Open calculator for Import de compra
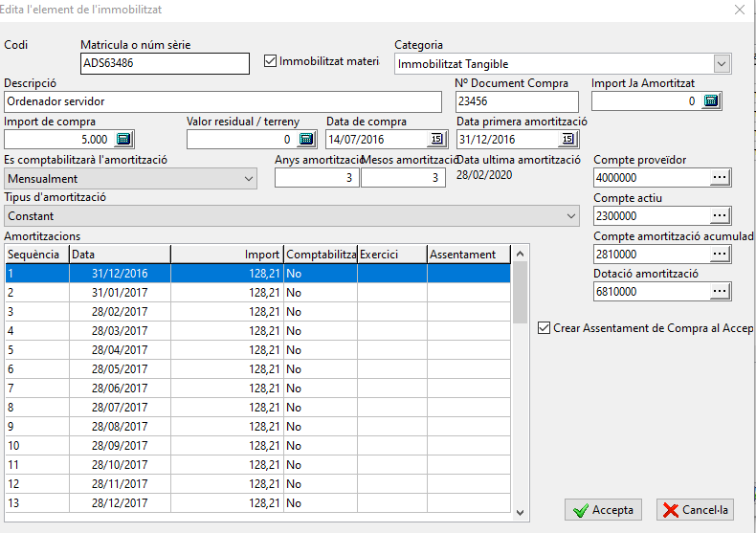This screenshot has width=756, height=533. coord(123,140)
